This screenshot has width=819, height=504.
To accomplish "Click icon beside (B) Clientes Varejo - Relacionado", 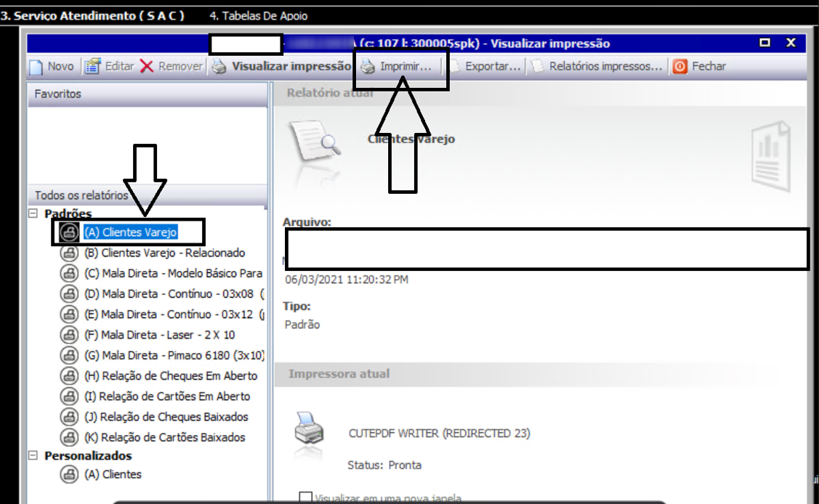I will [x=69, y=253].
